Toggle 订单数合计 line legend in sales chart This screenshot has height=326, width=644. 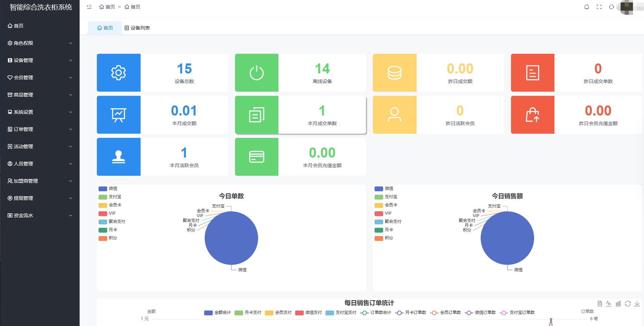click(376, 313)
